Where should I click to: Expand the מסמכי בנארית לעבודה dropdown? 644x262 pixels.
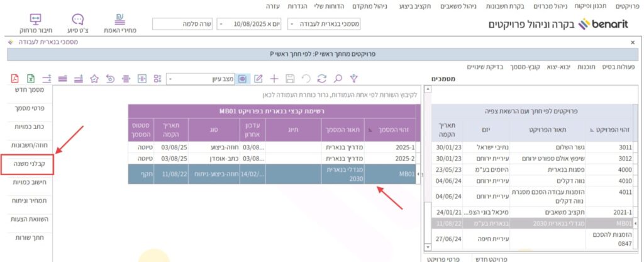point(292,24)
